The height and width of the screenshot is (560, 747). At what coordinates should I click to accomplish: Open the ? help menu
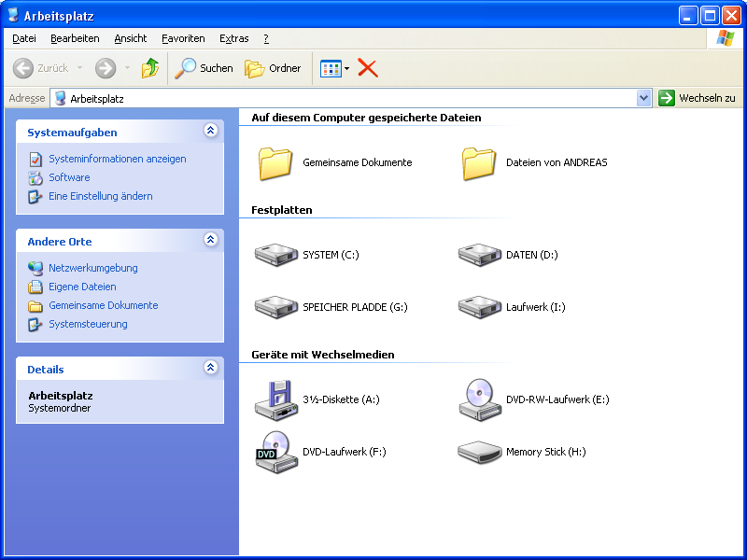[266, 38]
